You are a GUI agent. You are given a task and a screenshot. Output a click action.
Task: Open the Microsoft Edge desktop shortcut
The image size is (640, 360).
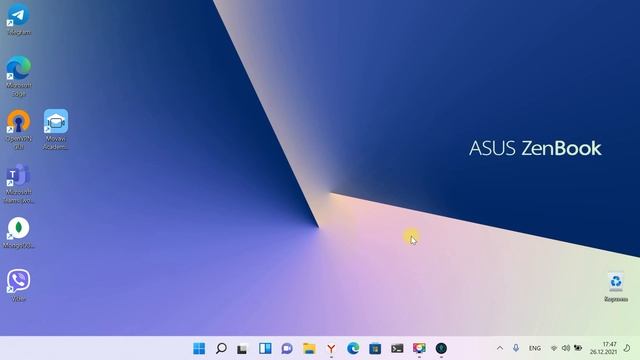tap(18, 76)
